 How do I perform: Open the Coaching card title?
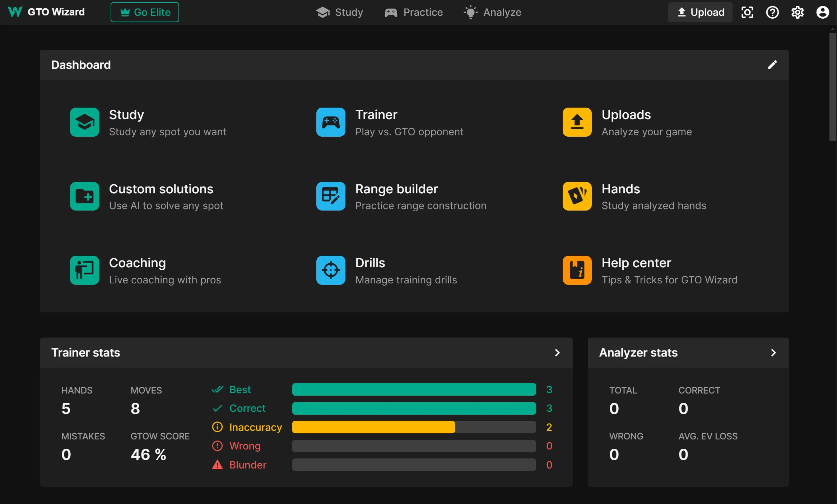(138, 263)
